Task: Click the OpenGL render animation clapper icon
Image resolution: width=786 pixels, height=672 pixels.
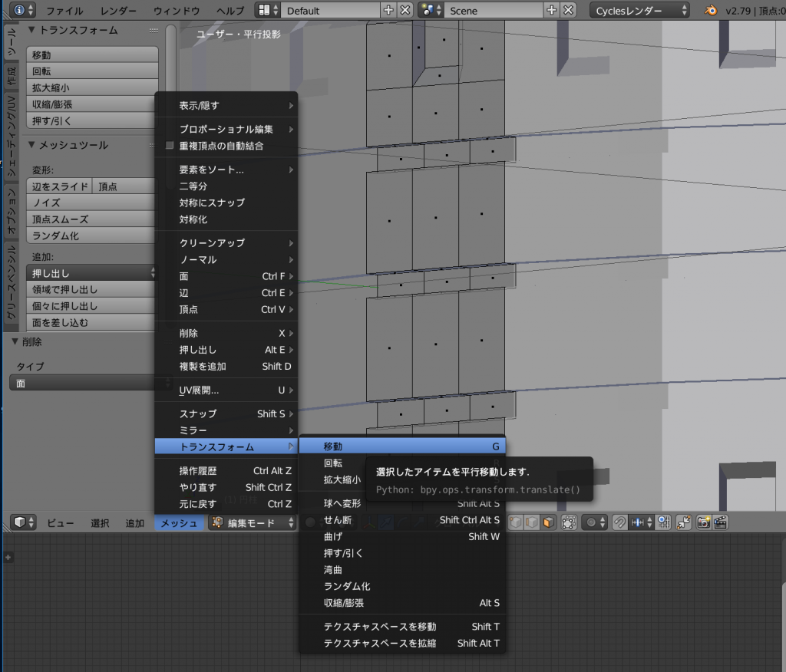Action: tap(720, 522)
